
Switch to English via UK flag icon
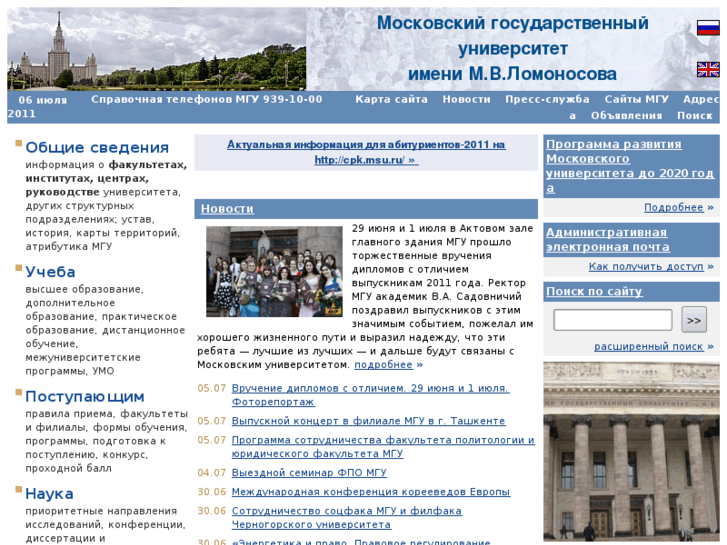(x=708, y=70)
